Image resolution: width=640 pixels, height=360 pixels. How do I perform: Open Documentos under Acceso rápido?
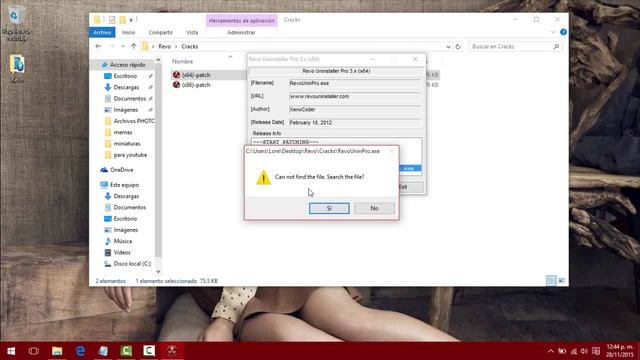coord(129,99)
